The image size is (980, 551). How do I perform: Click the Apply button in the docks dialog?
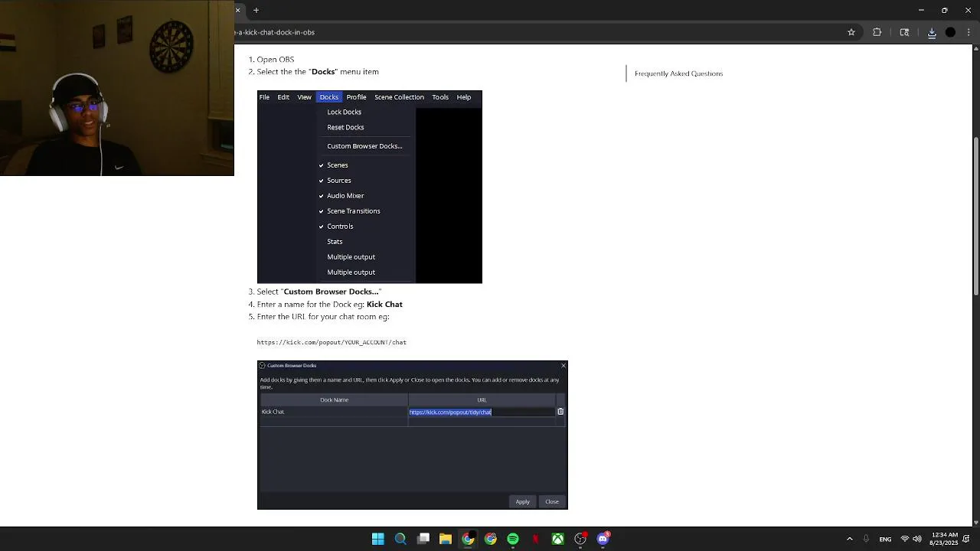[522, 501]
